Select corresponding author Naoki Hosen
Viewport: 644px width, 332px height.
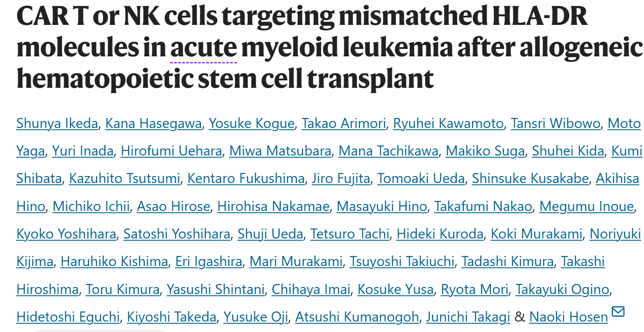569,317
